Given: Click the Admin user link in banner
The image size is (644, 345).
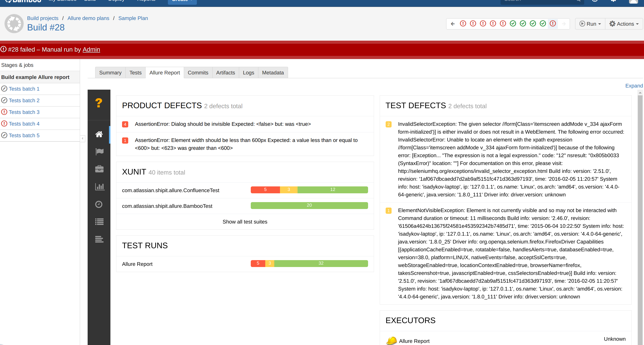Looking at the screenshot, I should click(91, 49).
